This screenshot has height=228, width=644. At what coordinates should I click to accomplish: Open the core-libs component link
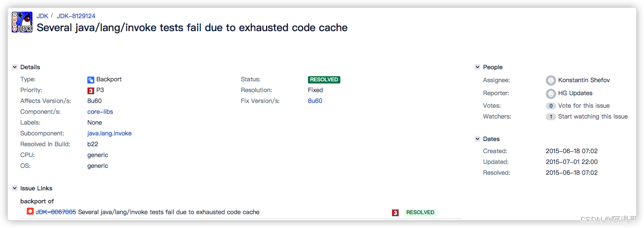click(100, 112)
